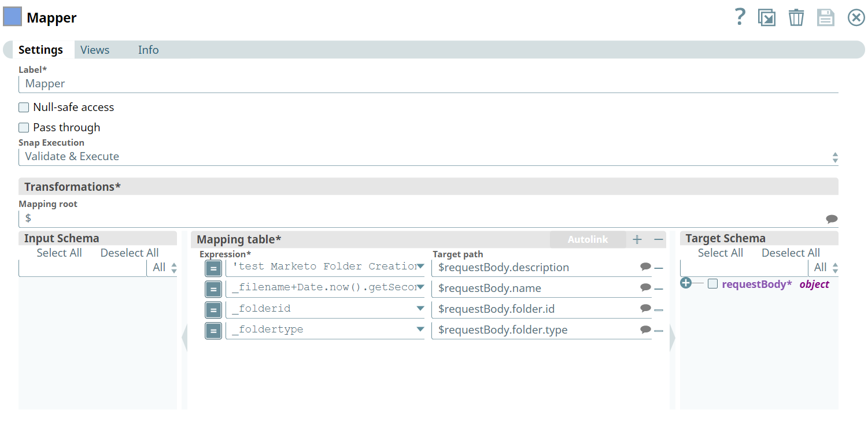Delete the $requestBody.folder.type mapping row
Viewport: 868px width, 429px height.
coord(658,331)
